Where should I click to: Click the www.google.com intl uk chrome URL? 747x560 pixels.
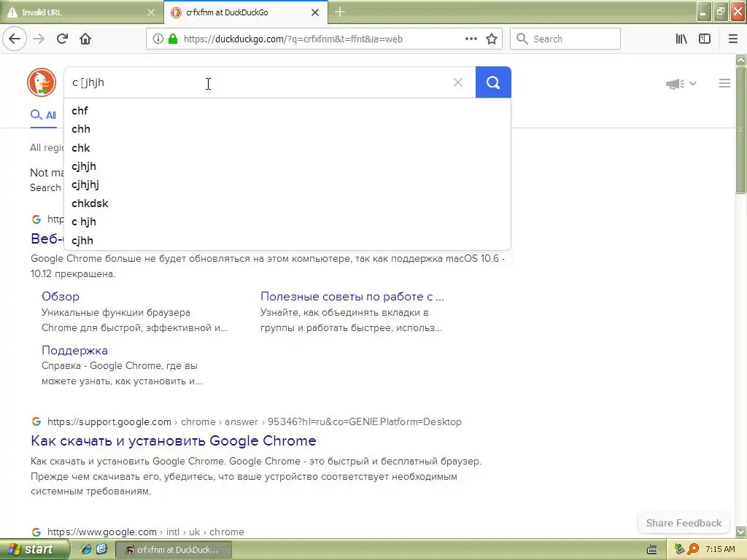pos(146,532)
